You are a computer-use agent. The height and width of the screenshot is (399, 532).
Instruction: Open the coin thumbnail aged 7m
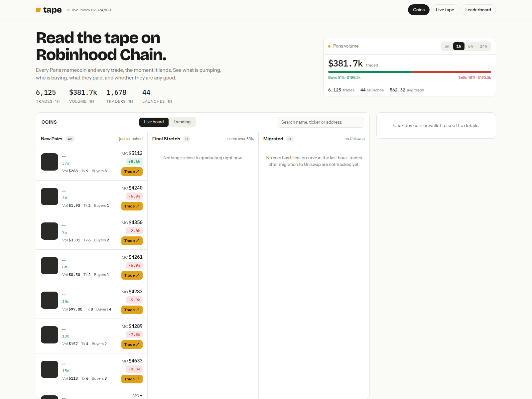pos(50,231)
